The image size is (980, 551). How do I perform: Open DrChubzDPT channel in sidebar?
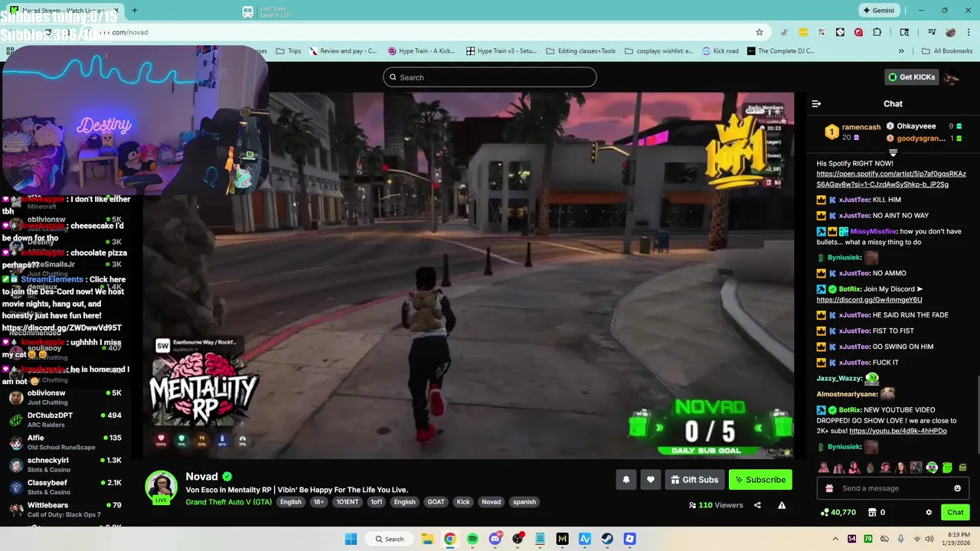pyautogui.click(x=65, y=420)
